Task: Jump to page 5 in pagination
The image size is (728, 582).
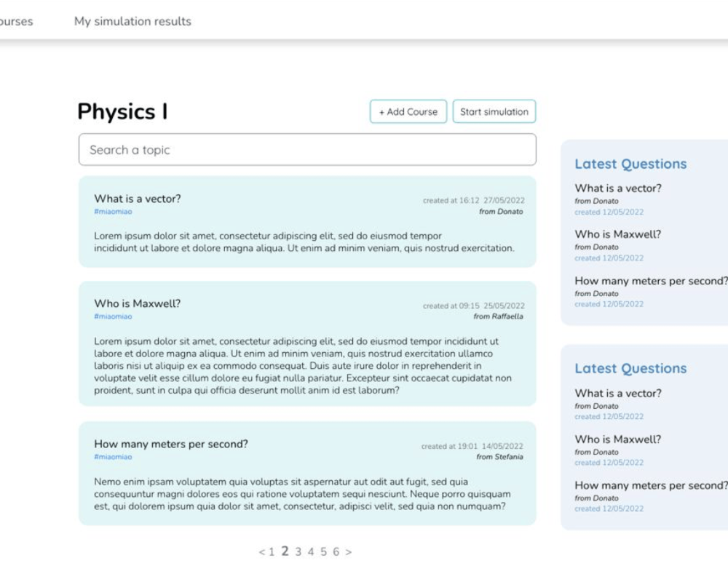Action: click(323, 552)
